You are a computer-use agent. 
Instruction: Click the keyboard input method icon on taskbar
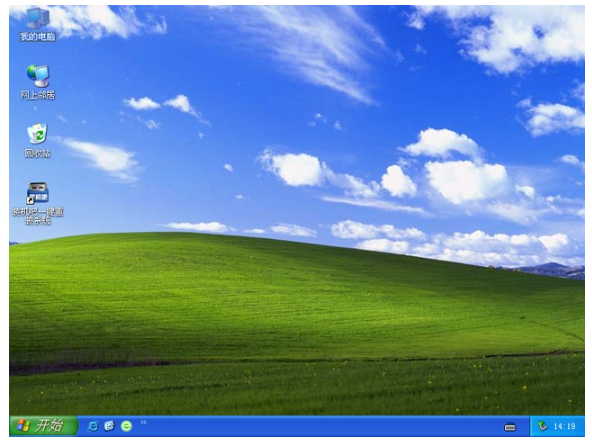pyautogui.click(x=510, y=427)
